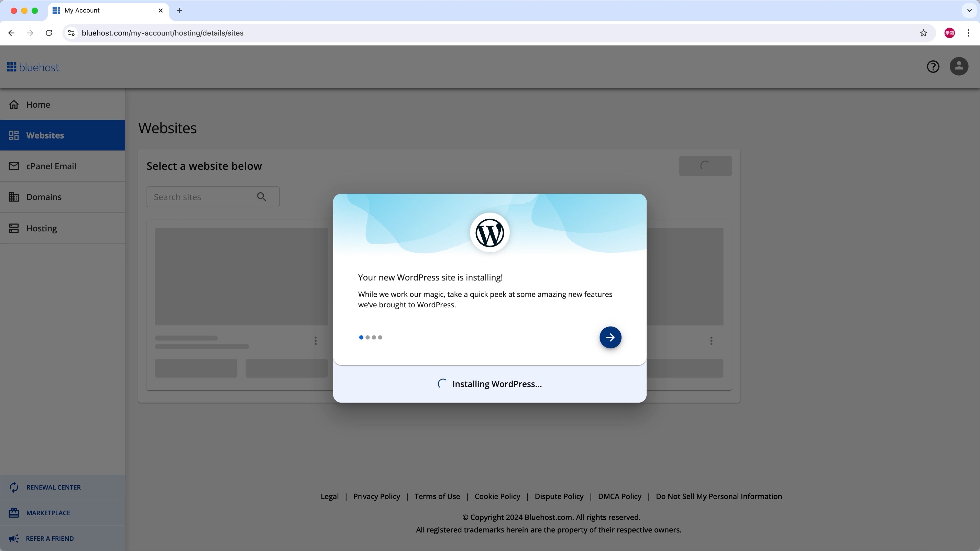
Task: Open the Chrome three-dot menu
Action: click(968, 33)
